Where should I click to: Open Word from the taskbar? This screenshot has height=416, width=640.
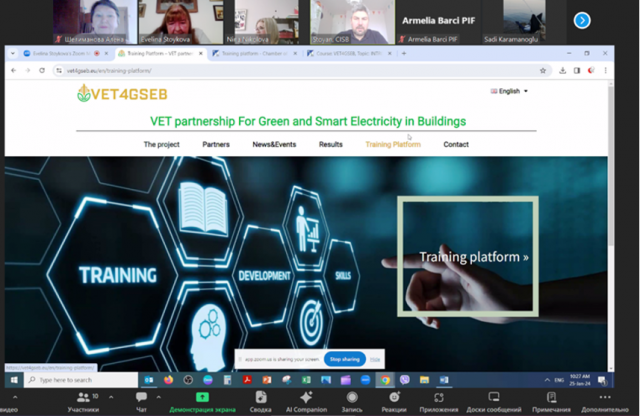tap(444, 380)
